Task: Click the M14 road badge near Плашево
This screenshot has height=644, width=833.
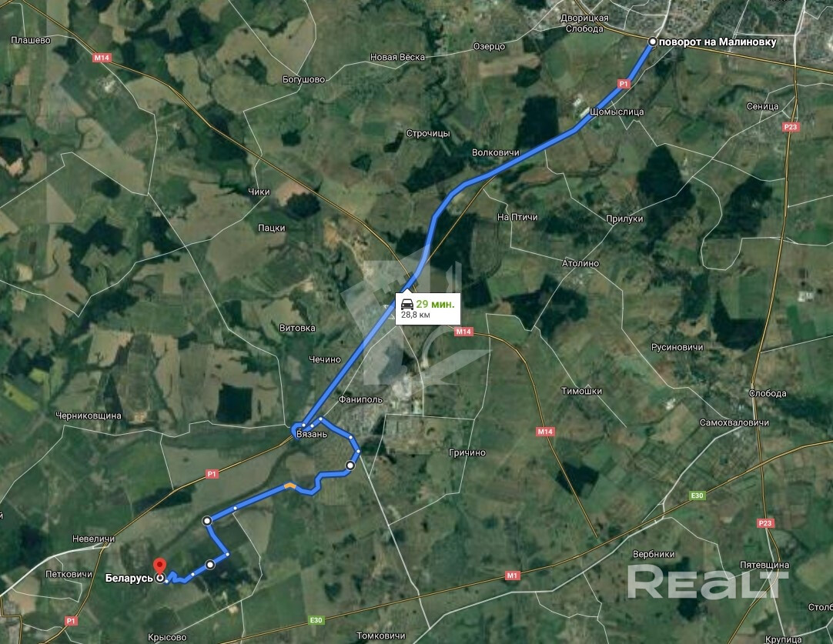Action: point(102,58)
